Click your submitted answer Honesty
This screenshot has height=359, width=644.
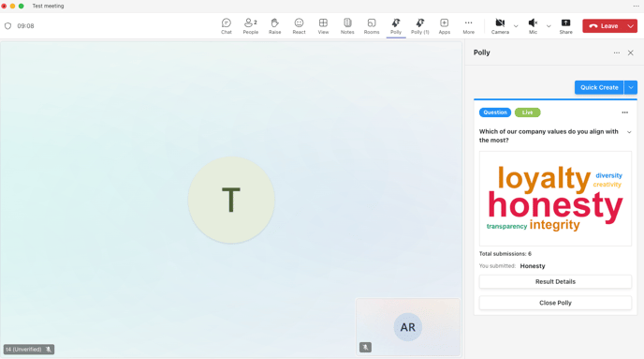pyautogui.click(x=533, y=266)
